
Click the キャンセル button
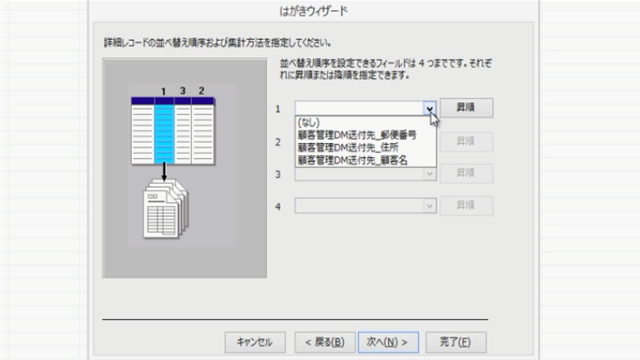255,342
